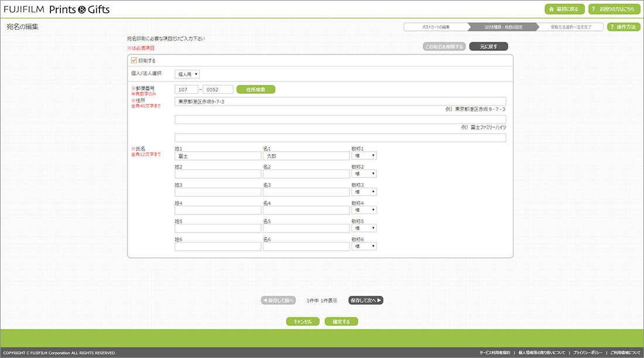Click the 最初に戻る home button
644x358 pixels.
click(x=564, y=9)
